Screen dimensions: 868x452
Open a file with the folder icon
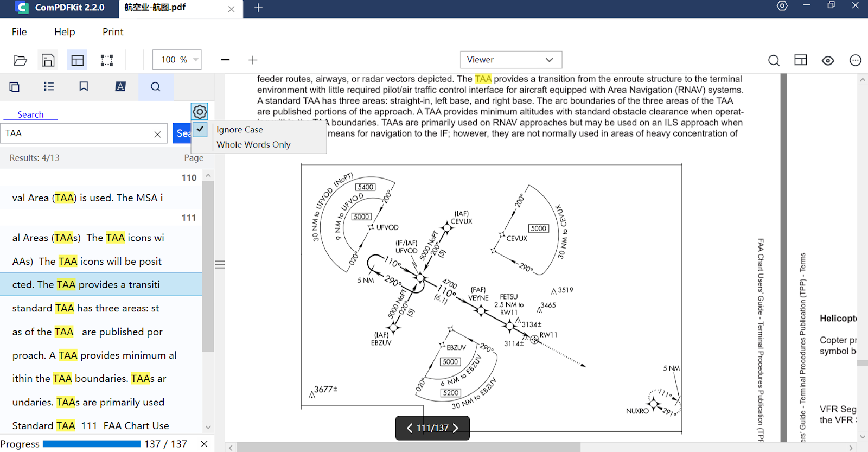pyautogui.click(x=20, y=60)
